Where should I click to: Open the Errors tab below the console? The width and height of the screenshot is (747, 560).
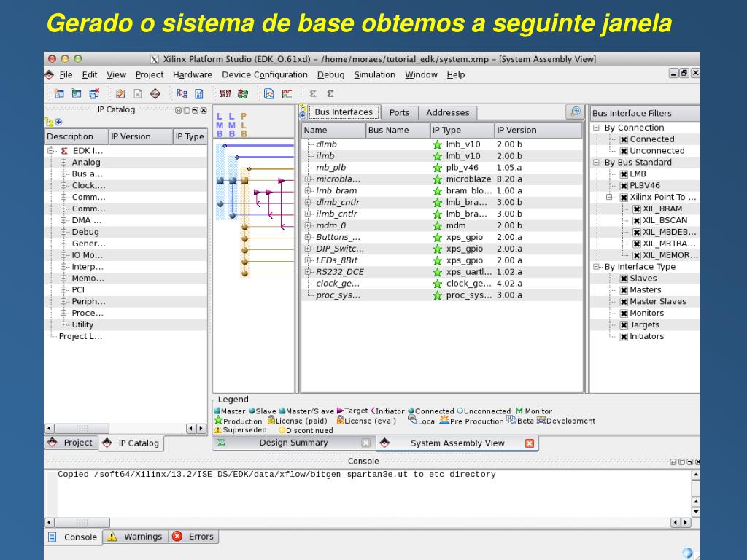tap(193, 537)
